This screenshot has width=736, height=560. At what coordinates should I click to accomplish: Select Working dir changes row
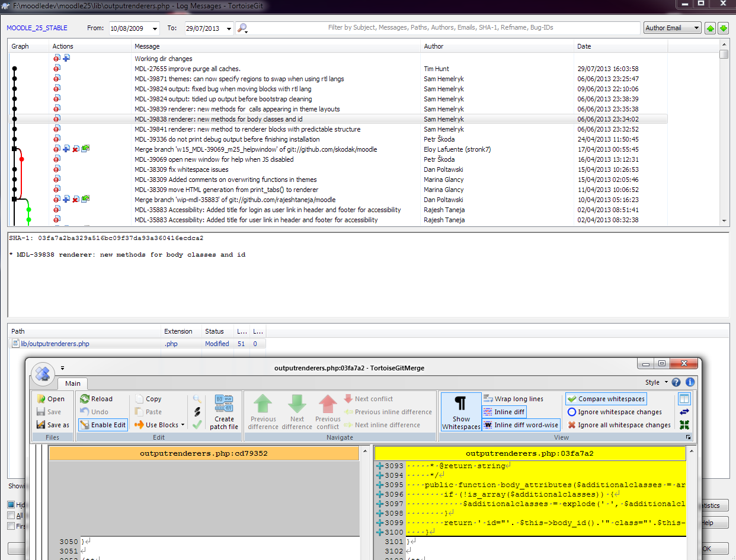coord(338,59)
